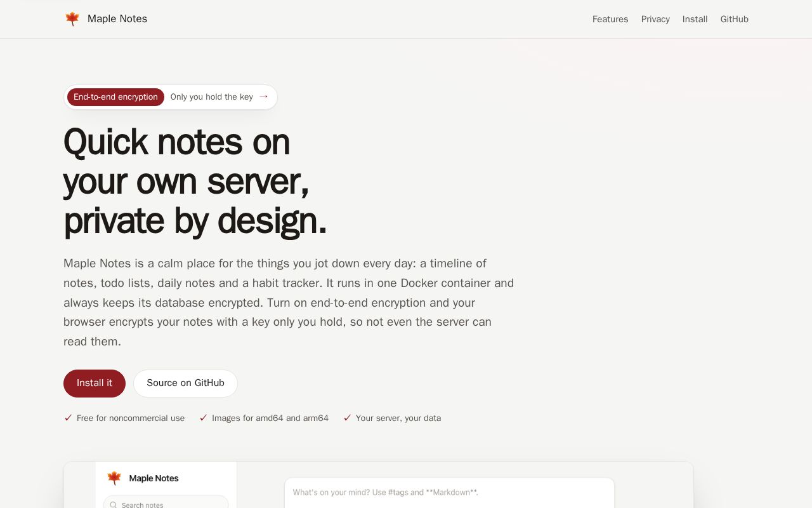Click the paragraph starting "Maple Notes is a calm place"

289,302
